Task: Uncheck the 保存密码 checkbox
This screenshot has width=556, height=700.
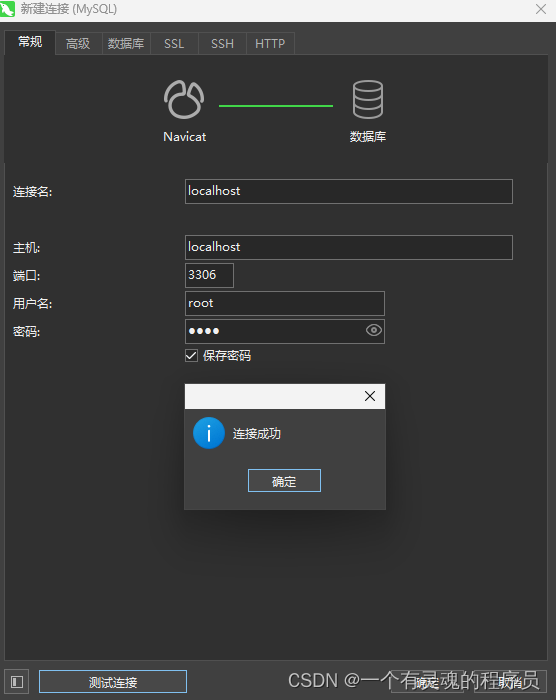Action: pos(191,356)
